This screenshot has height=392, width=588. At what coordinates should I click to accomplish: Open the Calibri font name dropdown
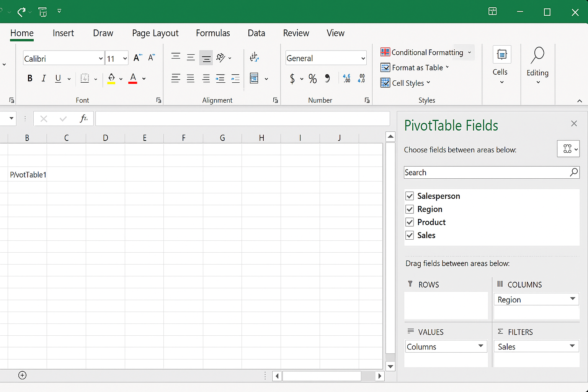(101, 59)
